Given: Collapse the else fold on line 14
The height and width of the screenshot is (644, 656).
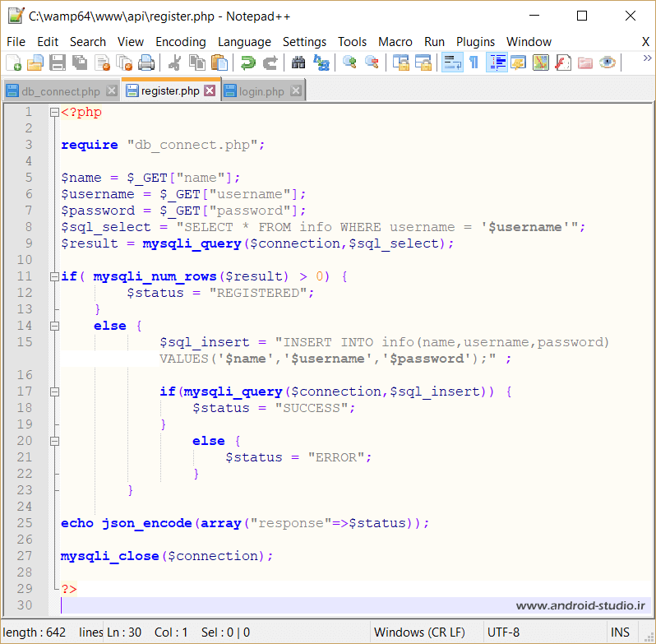Looking at the screenshot, I should pyautogui.click(x=54, y=326).
